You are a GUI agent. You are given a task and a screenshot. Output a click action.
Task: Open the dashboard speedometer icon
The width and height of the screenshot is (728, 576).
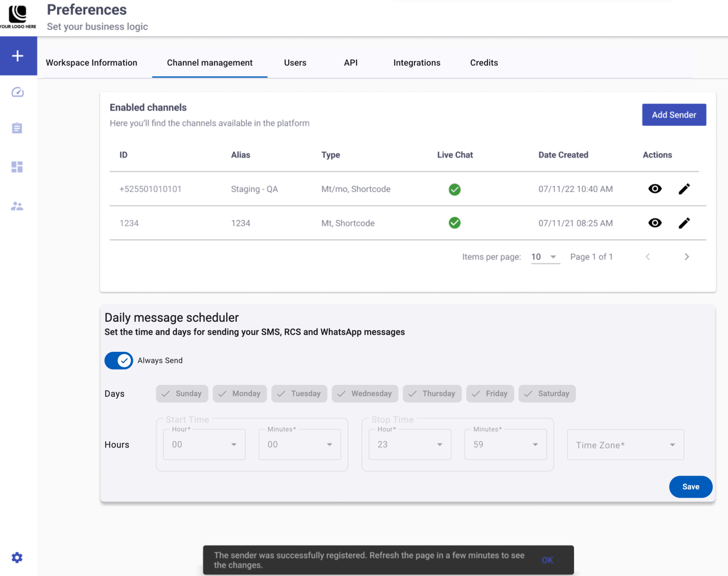pos(18,92)
